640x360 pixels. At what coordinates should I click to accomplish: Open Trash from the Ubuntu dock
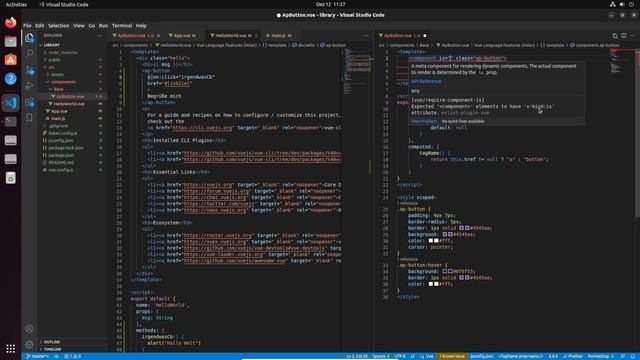(11, 178)
